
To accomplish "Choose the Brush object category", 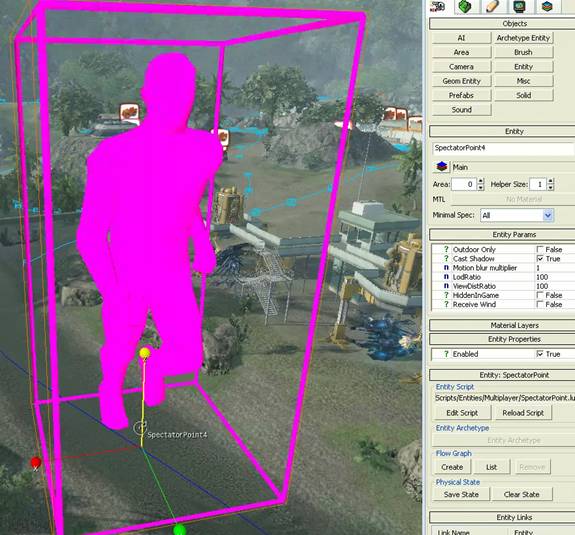I will [523, 52].
